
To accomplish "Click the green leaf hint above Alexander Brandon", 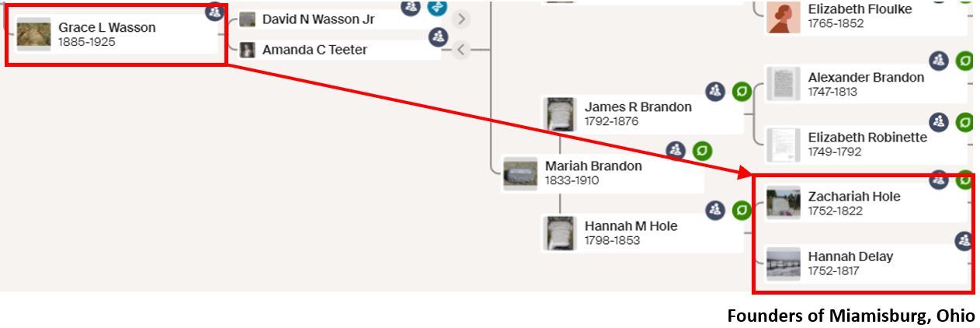I will (x=964, y=61).
